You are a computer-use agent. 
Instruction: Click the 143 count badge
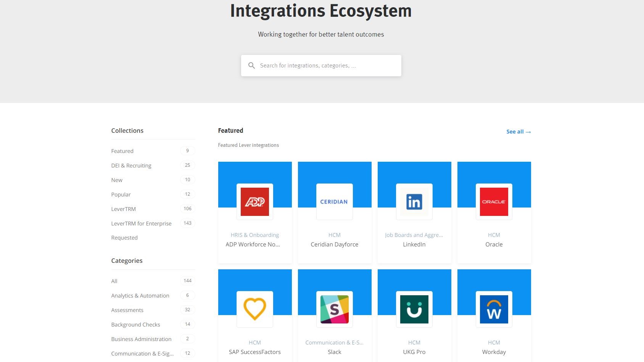click(x=188, y=223)
